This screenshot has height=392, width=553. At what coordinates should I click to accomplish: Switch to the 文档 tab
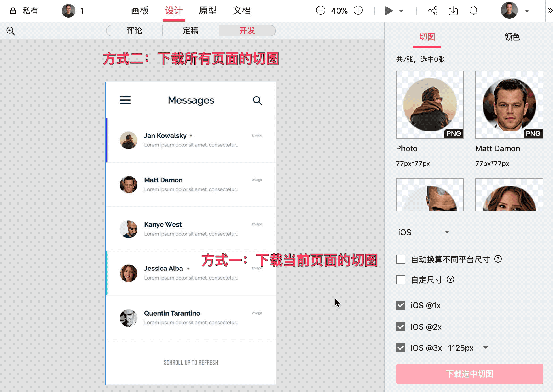(242, 11)
